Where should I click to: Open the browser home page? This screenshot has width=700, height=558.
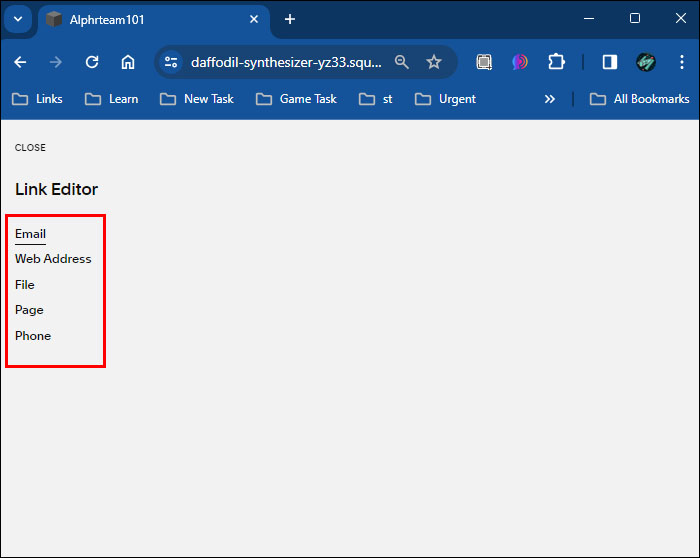[x=128, y=62]
